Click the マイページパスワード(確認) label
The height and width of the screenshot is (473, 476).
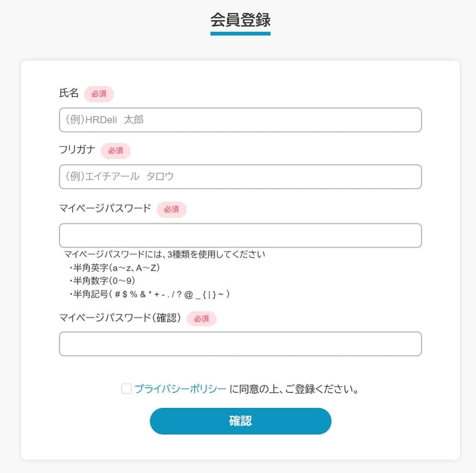tap(120, 318)
